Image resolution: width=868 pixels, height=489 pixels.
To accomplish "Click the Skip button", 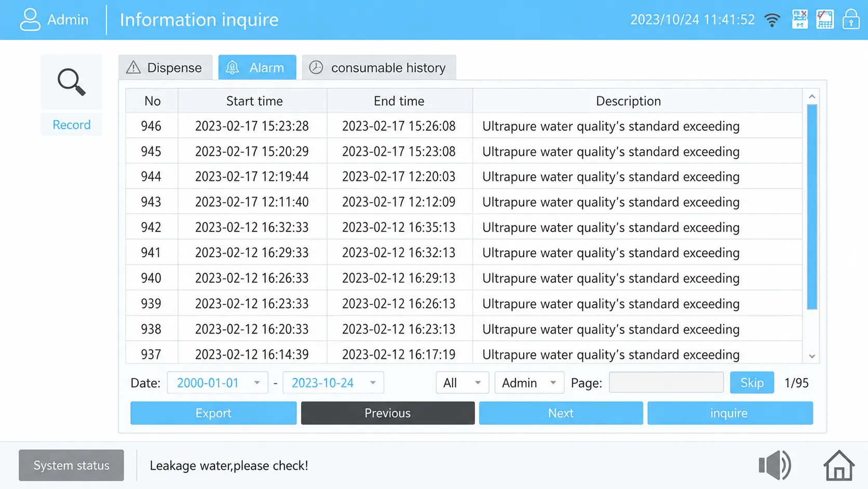I will [752, 383].
